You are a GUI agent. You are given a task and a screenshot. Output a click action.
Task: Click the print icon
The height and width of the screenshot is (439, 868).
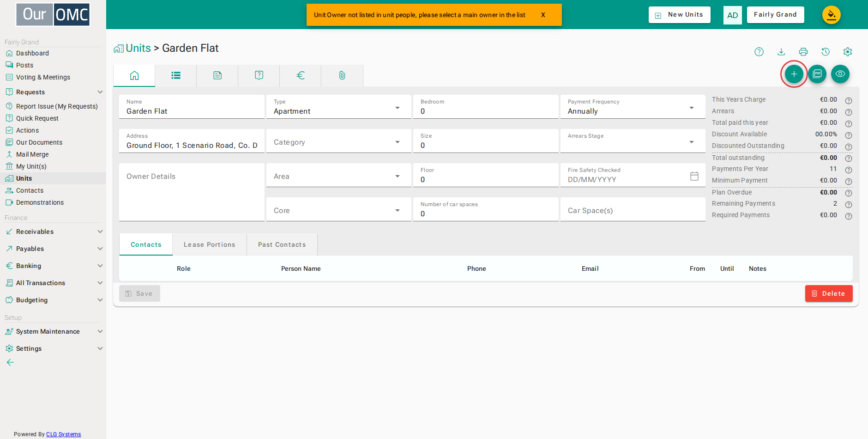click(x=803, y=52)
